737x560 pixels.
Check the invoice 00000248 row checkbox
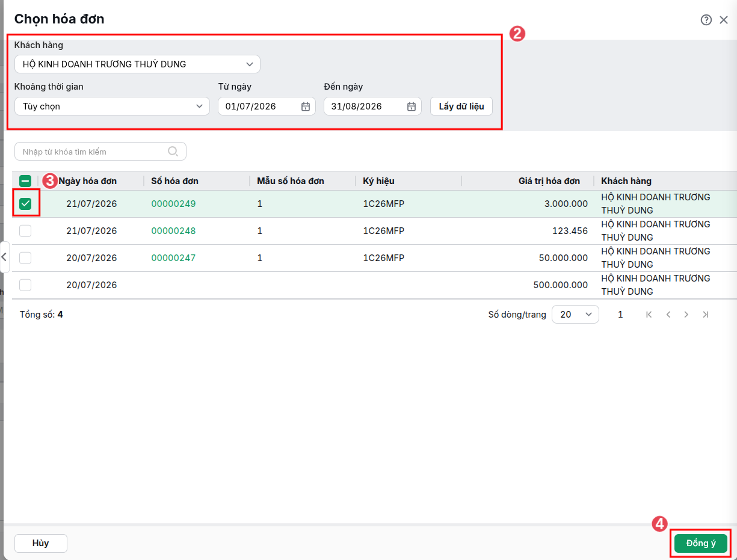(x=25, y=231)
